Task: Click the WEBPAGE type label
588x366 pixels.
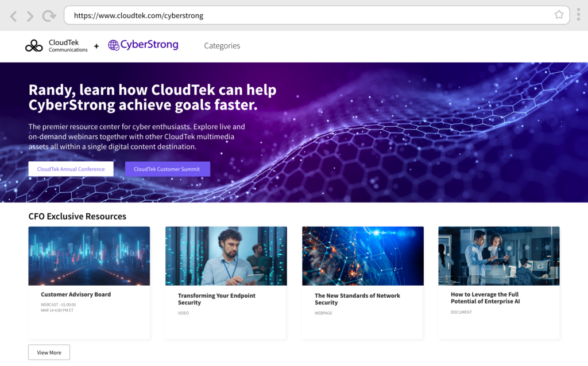Action: [323, 313]
